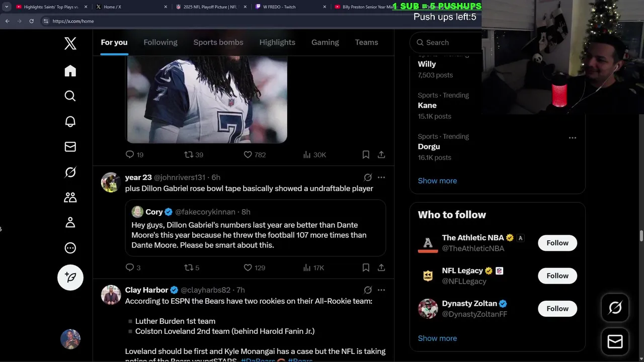
Task: Switch to Saints' Top Plays browser tab
Action: click(51, 7)
